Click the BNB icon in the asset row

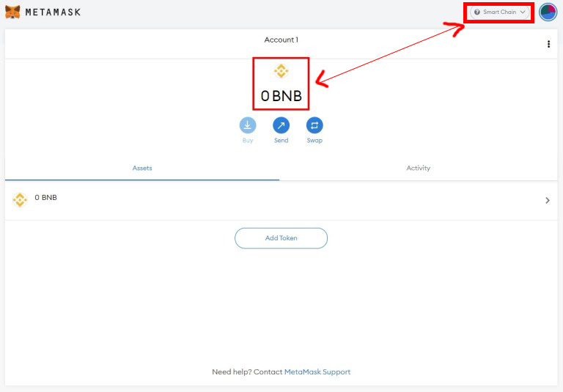click(x=20, y=200)
